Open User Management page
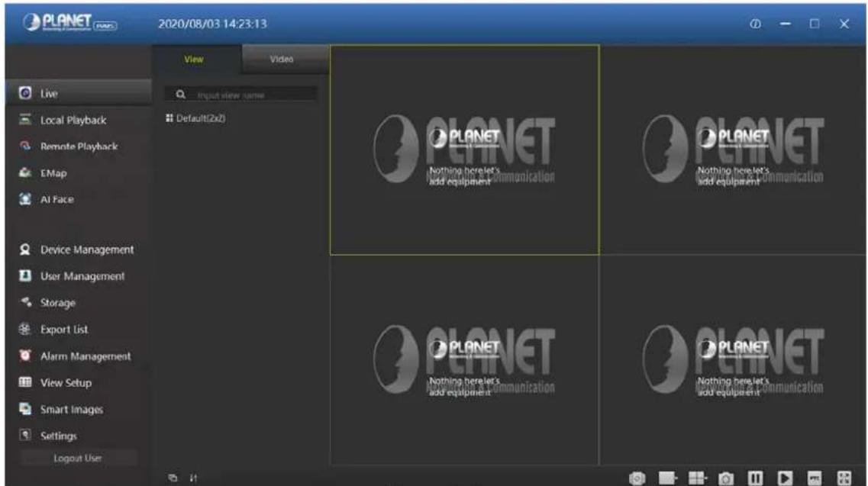The image size is (868, 486). [x=82, y=276]
